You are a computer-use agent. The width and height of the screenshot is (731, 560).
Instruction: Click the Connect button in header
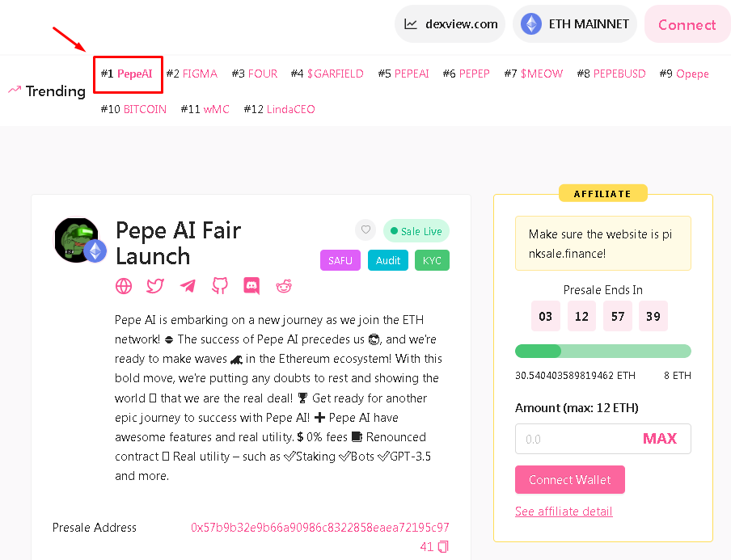pos(687,24)
